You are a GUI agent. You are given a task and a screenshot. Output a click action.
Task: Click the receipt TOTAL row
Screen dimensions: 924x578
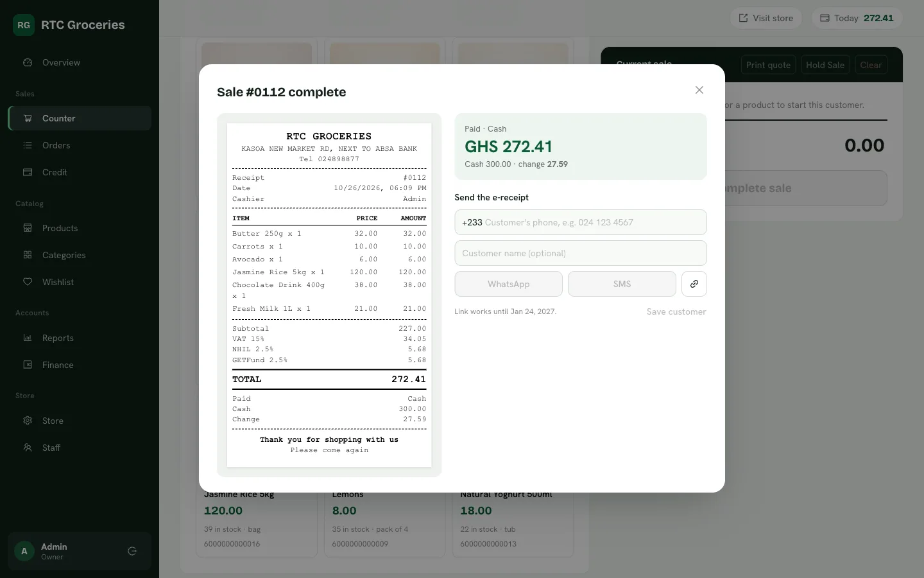pyautogui.click(x=329, y=380)
